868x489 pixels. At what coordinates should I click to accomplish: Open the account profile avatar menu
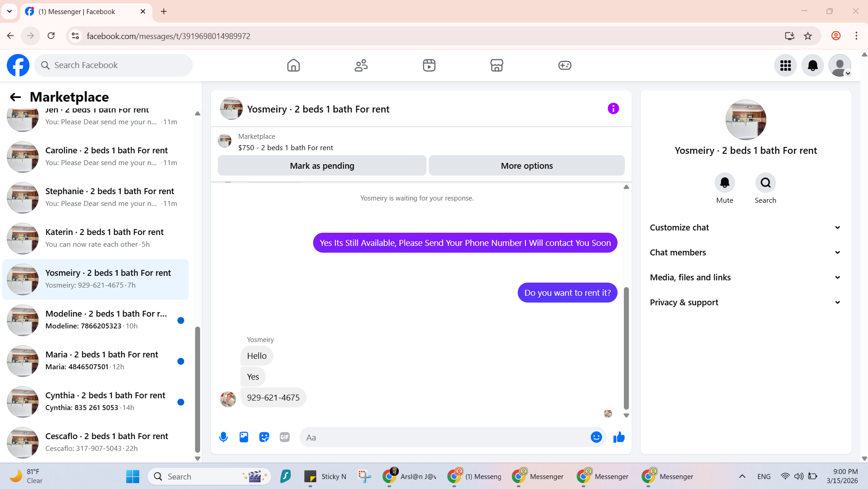tap(840, 65)
